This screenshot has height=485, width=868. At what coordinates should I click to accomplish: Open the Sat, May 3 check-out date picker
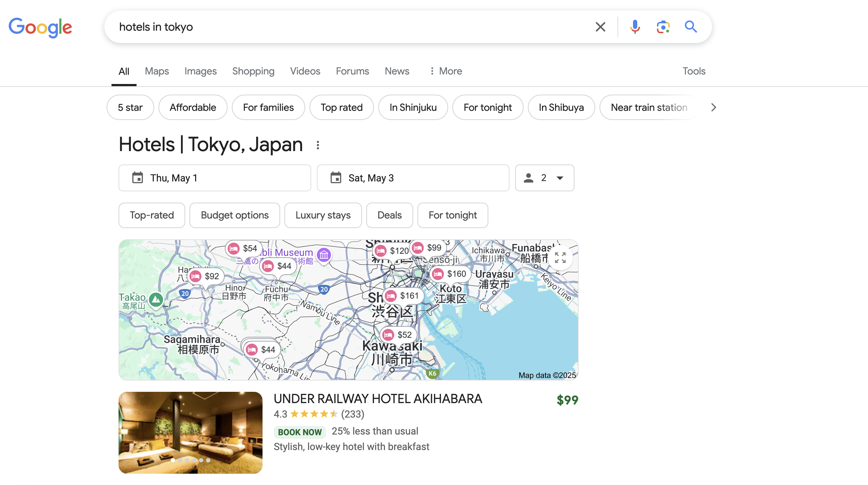(x=413, y=178)
